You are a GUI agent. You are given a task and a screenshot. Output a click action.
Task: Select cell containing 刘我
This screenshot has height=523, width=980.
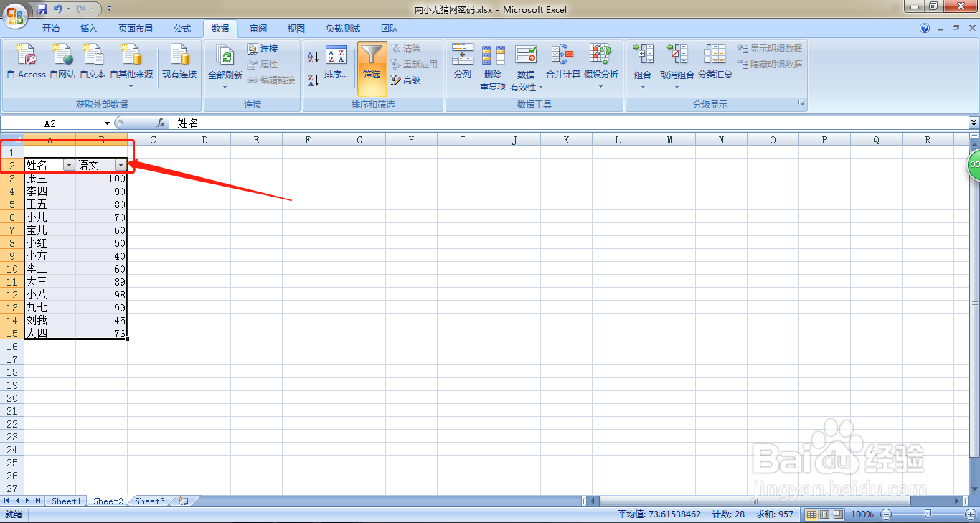point(50,321)
